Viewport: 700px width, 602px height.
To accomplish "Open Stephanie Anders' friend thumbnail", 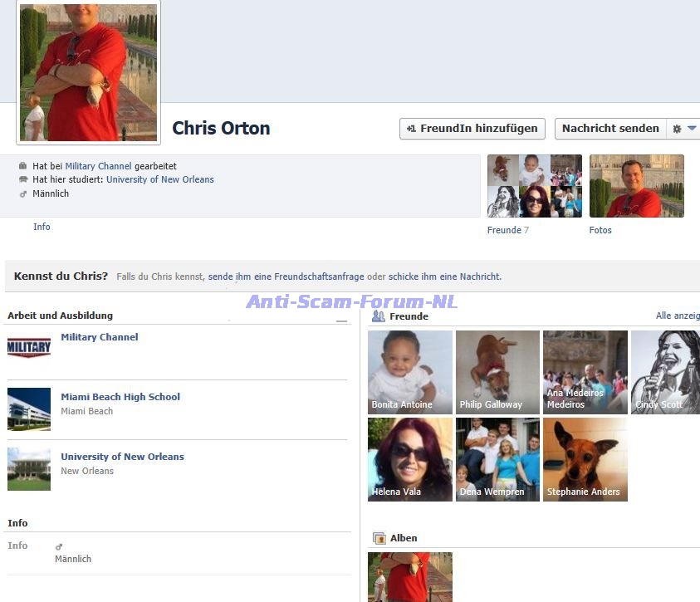I will click(585, 459).
